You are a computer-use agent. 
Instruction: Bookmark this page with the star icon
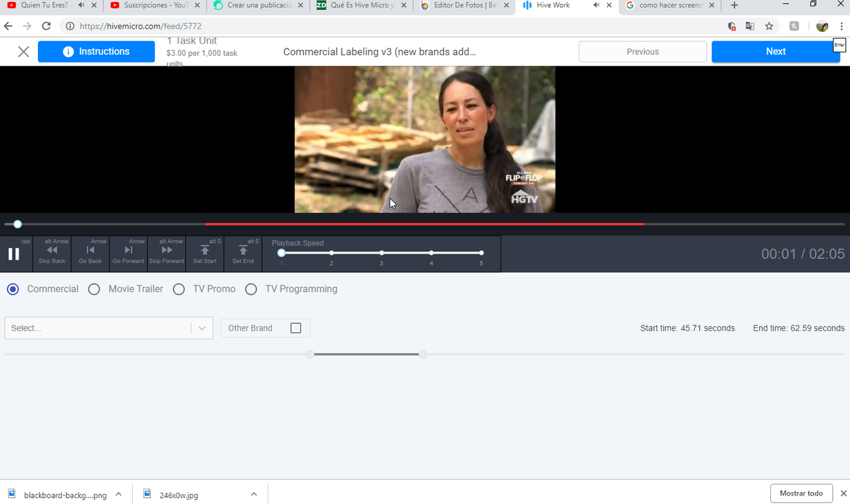pos(769,27)
